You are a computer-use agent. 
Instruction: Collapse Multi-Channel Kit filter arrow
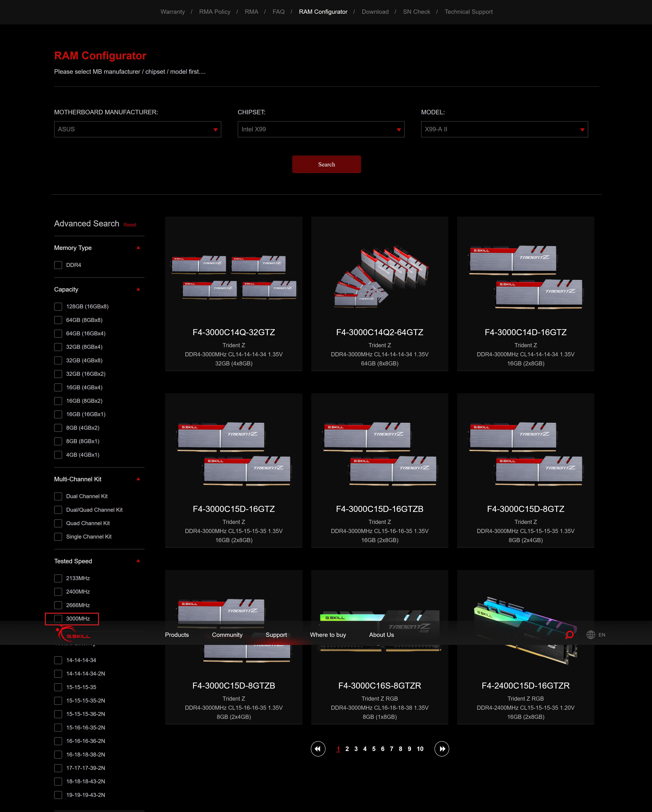138,479
